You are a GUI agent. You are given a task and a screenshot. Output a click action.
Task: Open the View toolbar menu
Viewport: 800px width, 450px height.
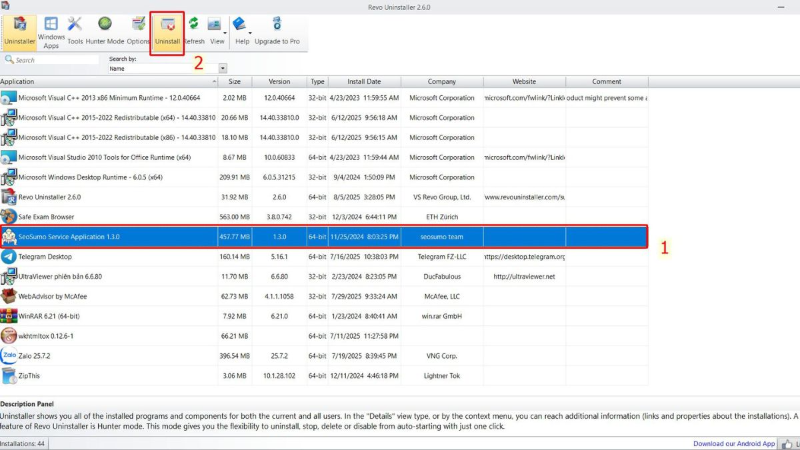coord(217,31)
